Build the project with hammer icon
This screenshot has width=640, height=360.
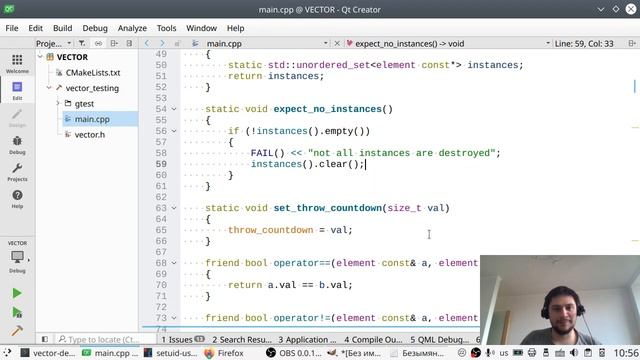17,331
